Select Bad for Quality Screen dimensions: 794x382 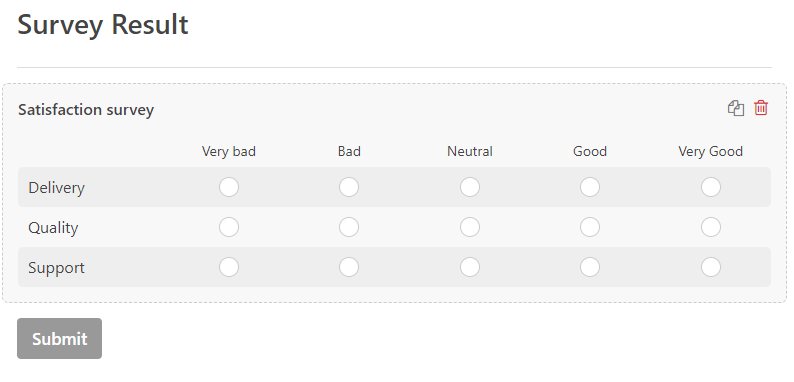[x=349, y=227]
